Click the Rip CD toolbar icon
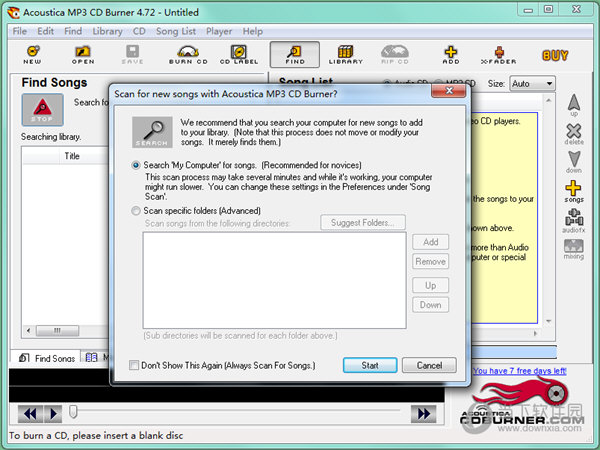The width and height of the screenshot is (600, 450). click(x=395, y=55)
